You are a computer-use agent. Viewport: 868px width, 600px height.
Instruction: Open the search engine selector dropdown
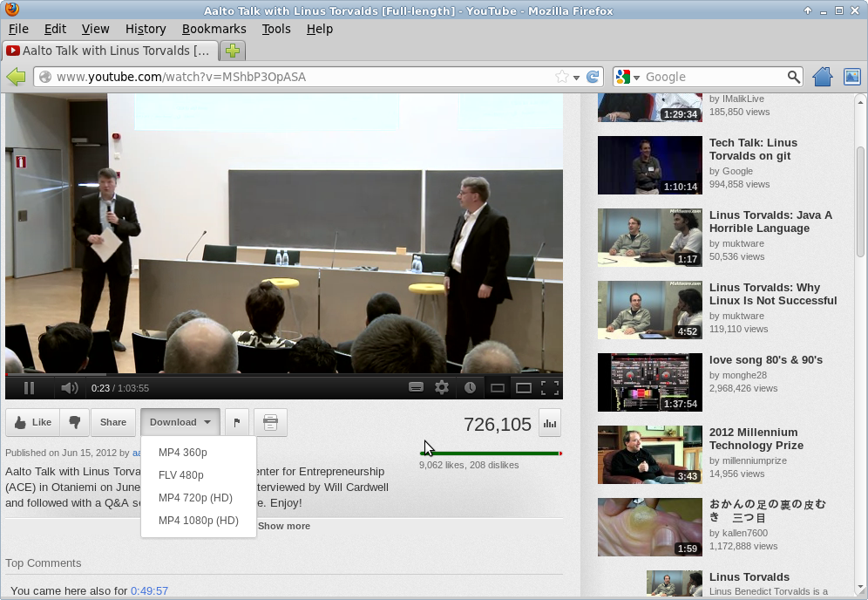coord(627,77)
